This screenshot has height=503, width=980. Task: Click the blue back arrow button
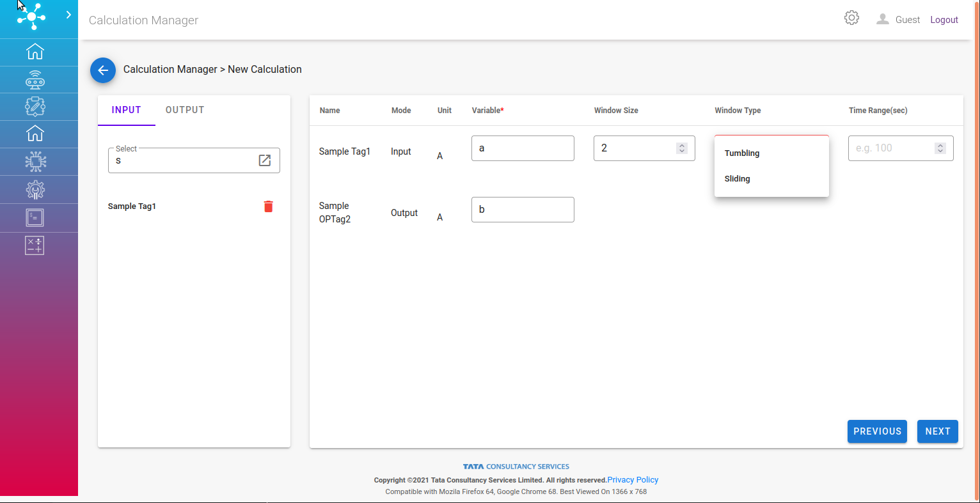point(103,70)
